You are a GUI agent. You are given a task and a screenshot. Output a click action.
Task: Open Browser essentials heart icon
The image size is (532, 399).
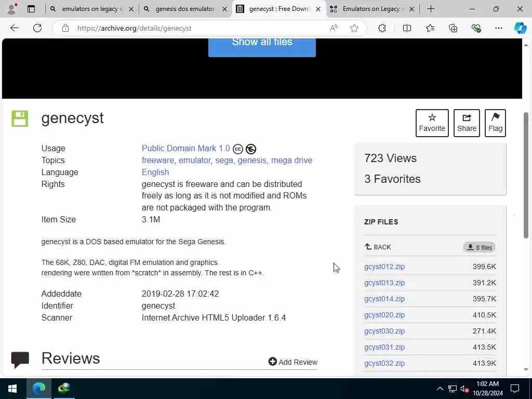tap(476, 28)
